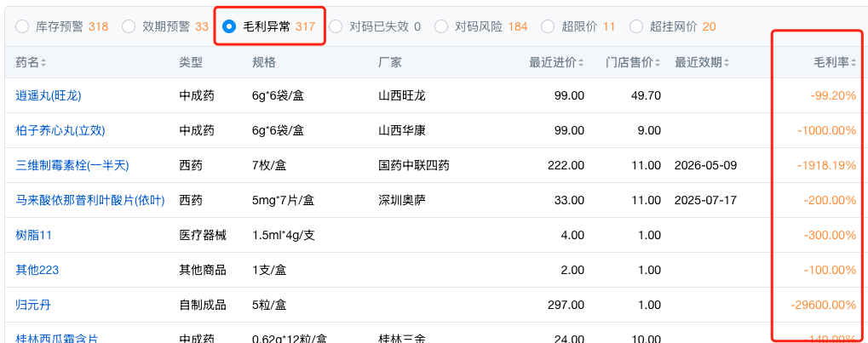Image resolution: width=868 pixels, height=343 pixels.
Task: Open the 马来酸依那普利叶酸片(依叶) link
Action: pyautogui.click(x=90, y=200)
